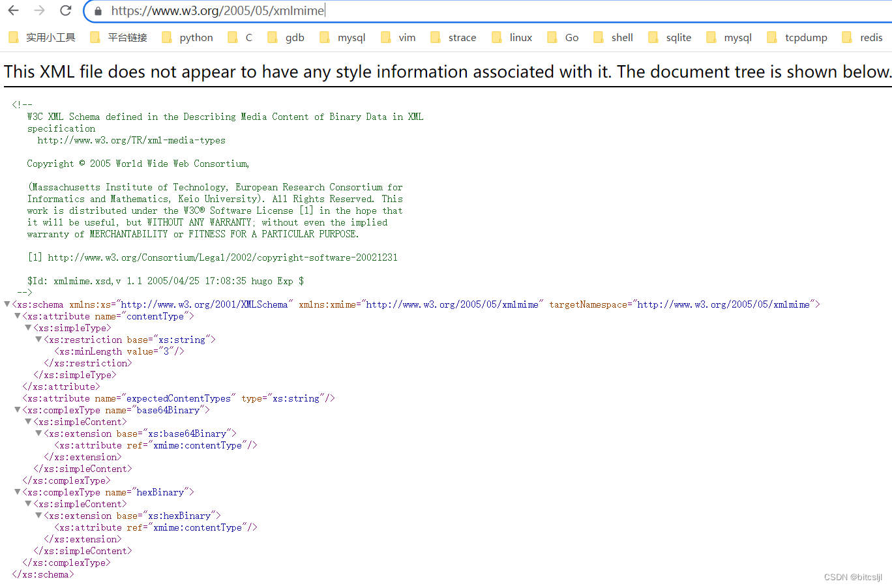Collapse xs:simpleContent under hexBinary
The image size is (892, 588).
pos(28,504)
